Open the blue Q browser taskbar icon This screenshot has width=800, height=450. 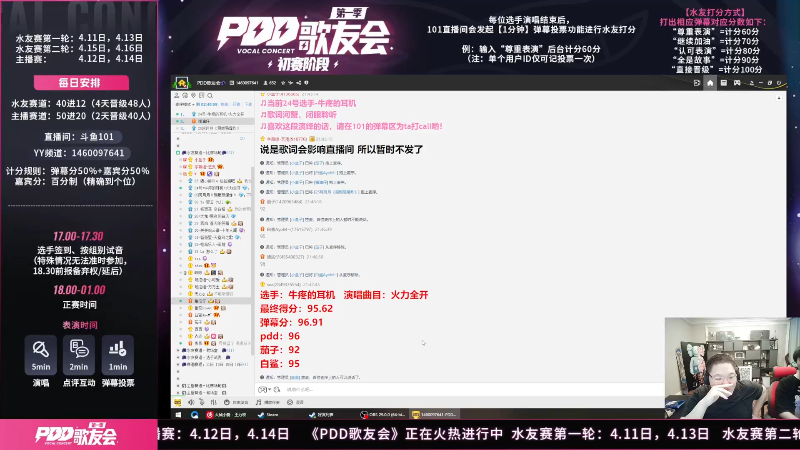[194, 415]
